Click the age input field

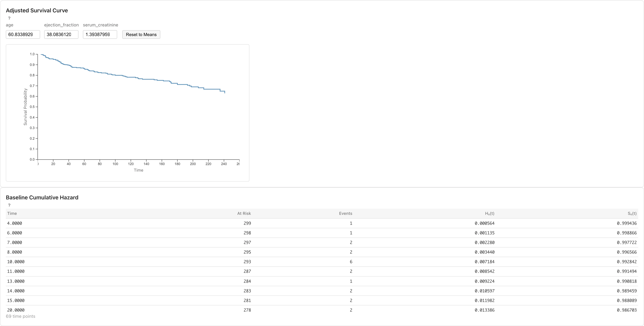23,34
